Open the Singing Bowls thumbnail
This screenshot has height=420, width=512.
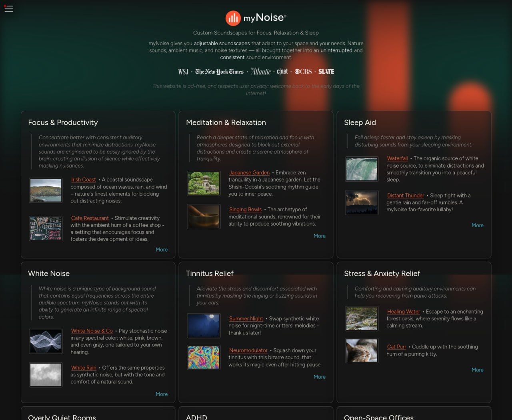pyautogui.click(x=204, y=216)
